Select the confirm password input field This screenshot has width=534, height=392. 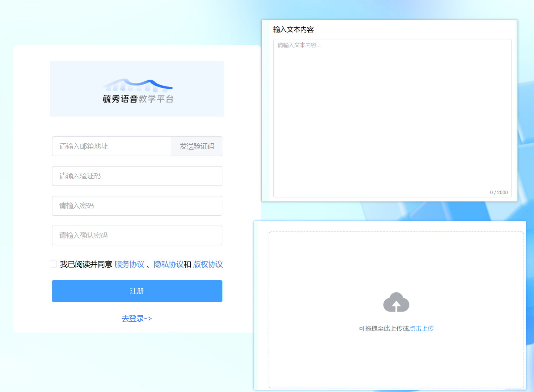137,235
